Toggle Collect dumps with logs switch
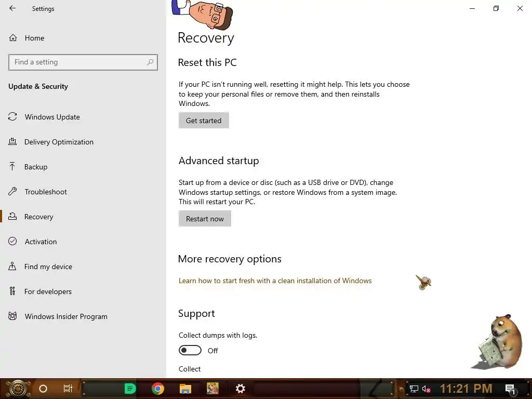Viewport: 532px width, 399px height. (x=190, y=350)
